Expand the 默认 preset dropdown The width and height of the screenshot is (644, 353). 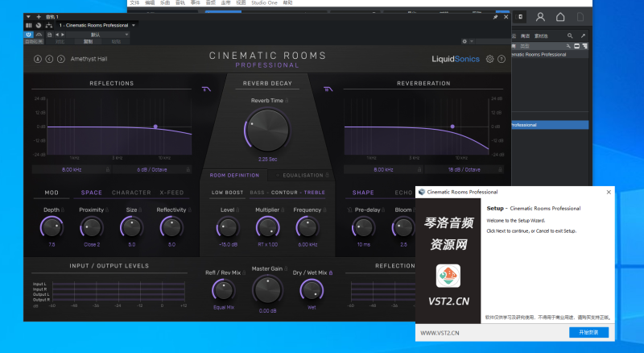[126, 35]
